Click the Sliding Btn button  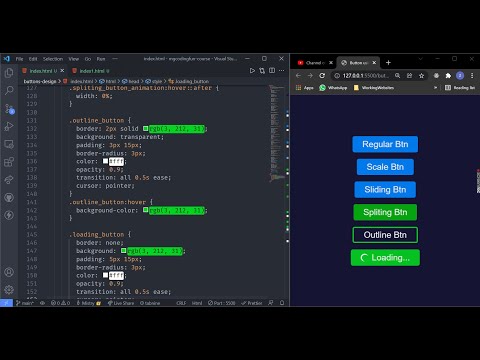pos(385,189)
